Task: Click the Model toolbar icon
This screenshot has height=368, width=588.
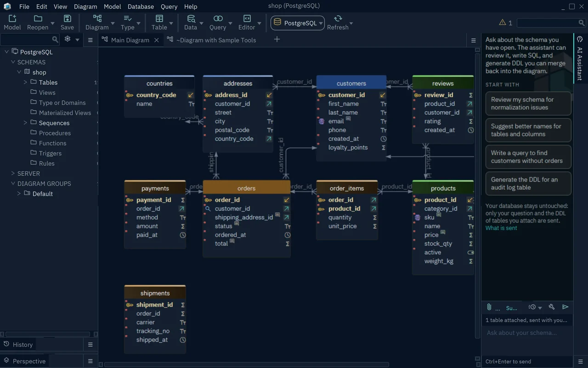Action: click(x=12, y=18)
